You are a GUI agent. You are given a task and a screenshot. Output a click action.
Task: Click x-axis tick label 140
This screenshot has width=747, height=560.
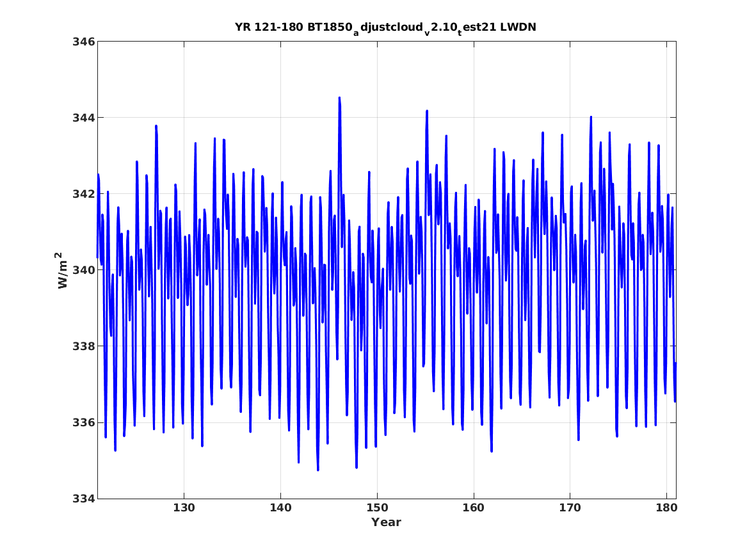click(280, 508)
